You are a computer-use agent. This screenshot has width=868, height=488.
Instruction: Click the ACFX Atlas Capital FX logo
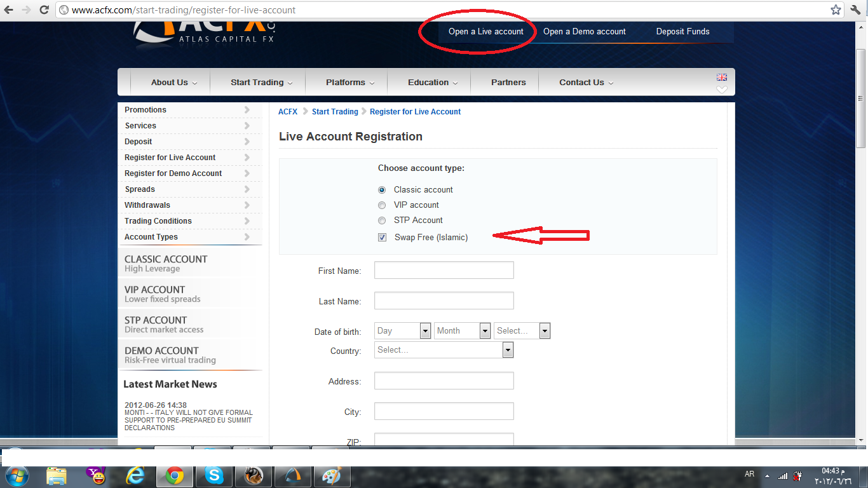[x=206, y=33]
